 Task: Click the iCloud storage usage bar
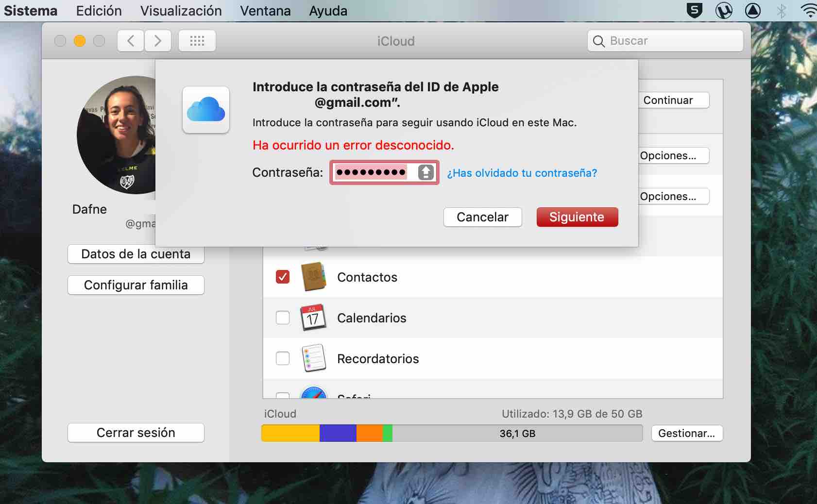[x=452, y=433]
